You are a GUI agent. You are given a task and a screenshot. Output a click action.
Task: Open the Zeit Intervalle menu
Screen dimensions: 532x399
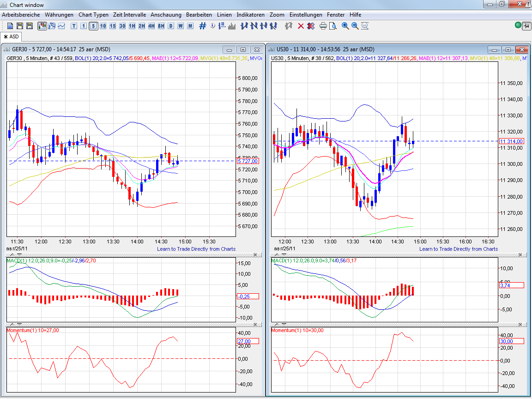click(129, 15)
